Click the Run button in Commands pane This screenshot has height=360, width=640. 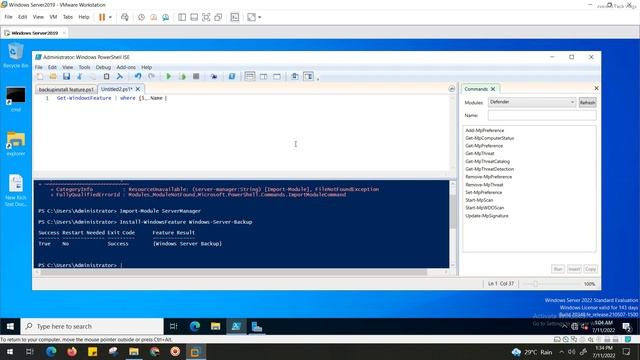point(558,269)
